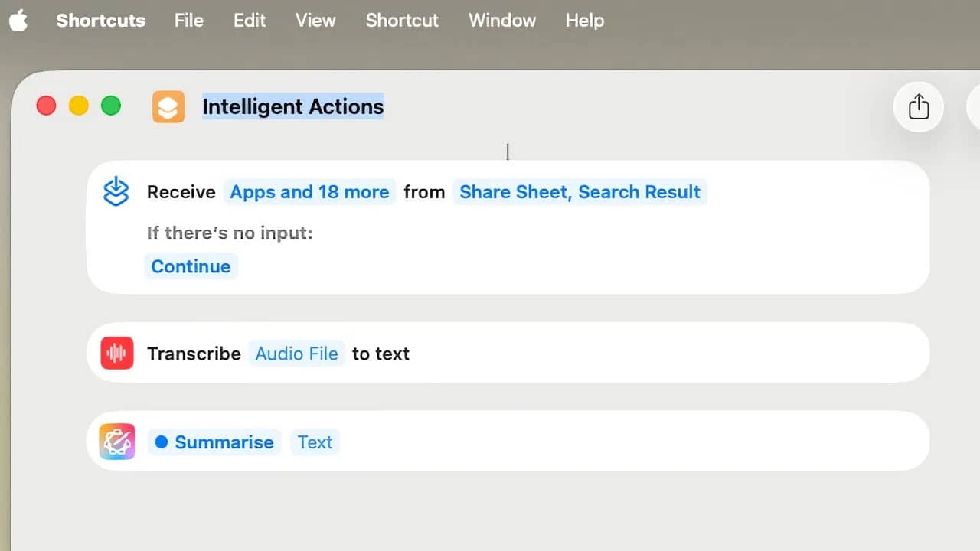This screenshot has width=980, height=551.
Task: Click the 'Audio File' variable token
Action: (x=296, y=354)
